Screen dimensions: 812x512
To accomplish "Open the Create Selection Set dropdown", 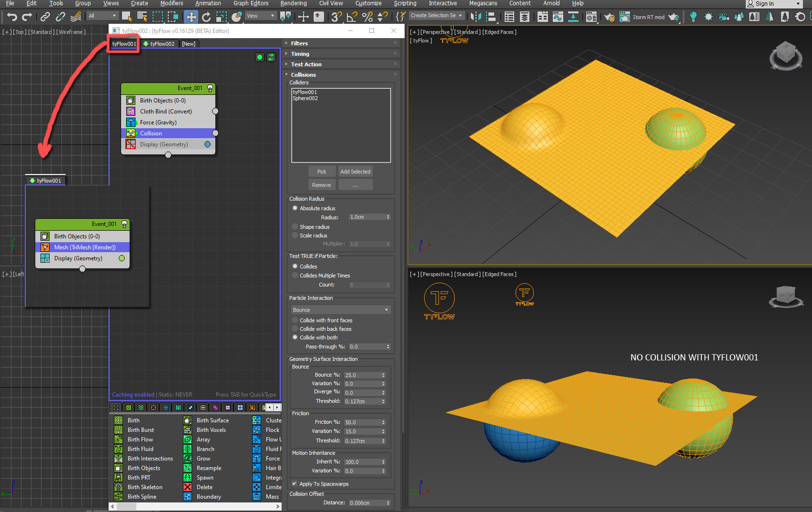I will [x=436, y=16].
